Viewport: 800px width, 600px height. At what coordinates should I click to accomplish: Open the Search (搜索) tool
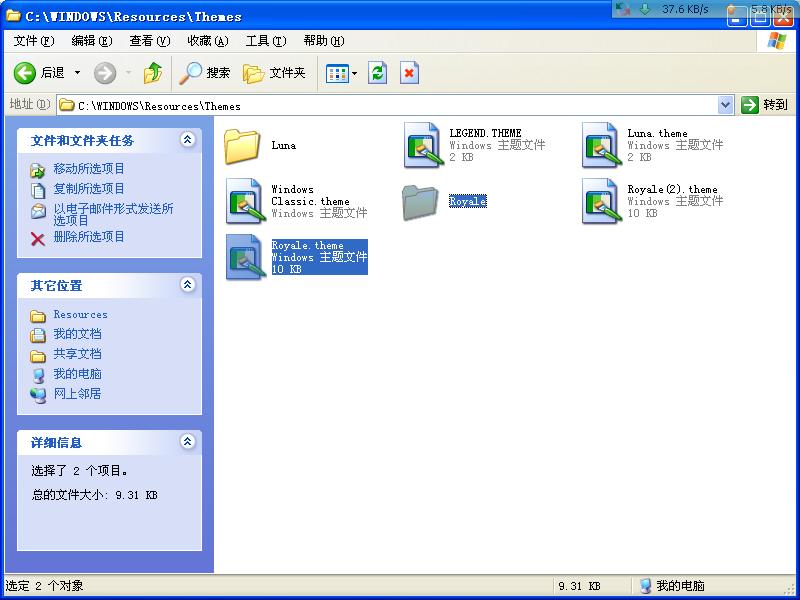pyautogui.click(x=205, y=73)
